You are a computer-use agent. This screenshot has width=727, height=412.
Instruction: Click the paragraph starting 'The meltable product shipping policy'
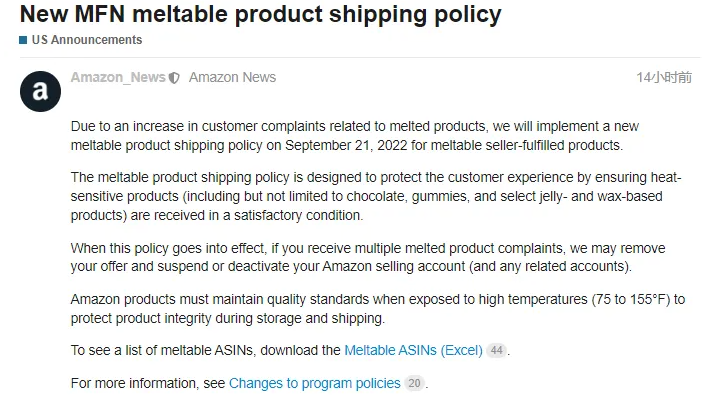coord(376,196)
